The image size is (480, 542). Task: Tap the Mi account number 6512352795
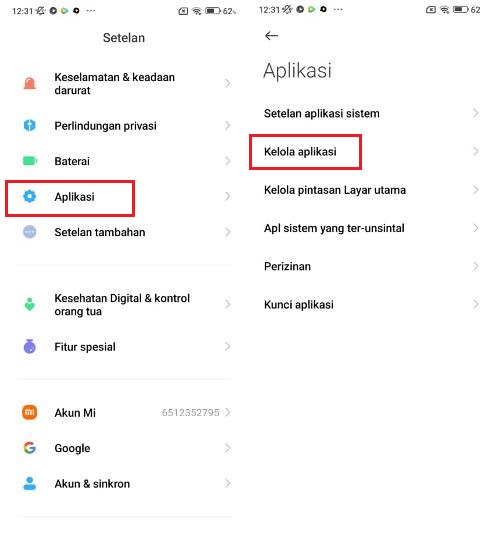click(190, 412)
